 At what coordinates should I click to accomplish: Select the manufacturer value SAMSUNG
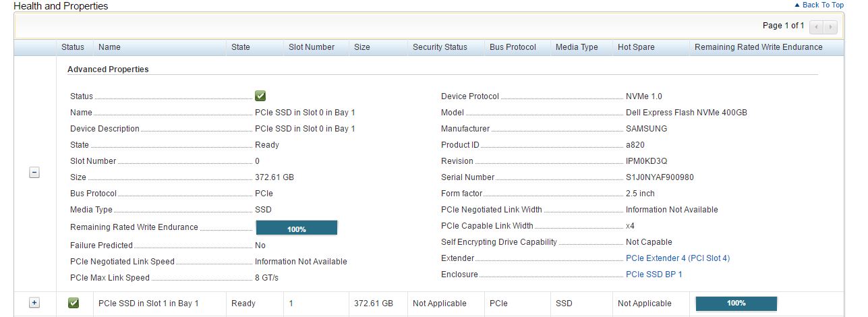pyautogui.click(x=647, y=129)
